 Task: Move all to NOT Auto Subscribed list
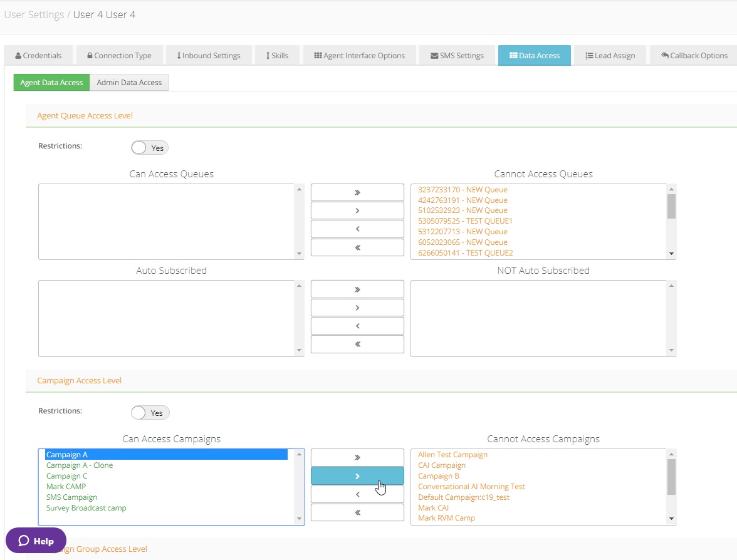[x=357, y=289]
